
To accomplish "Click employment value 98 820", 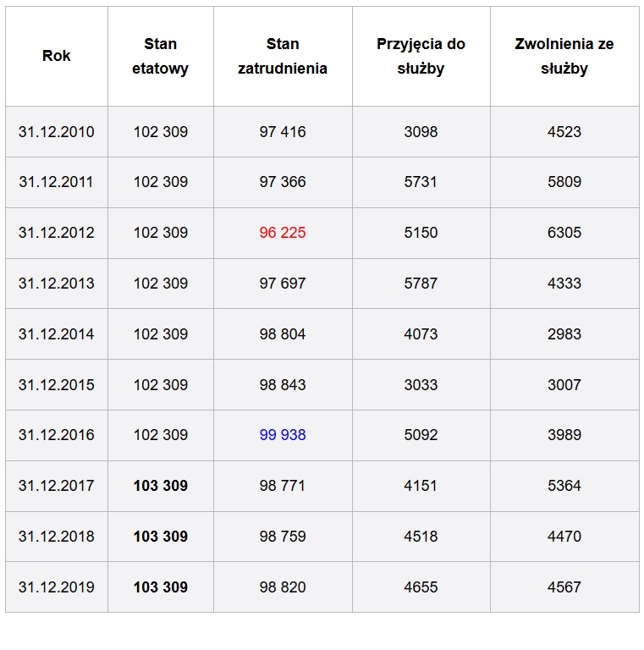I will tap(283, 587).
